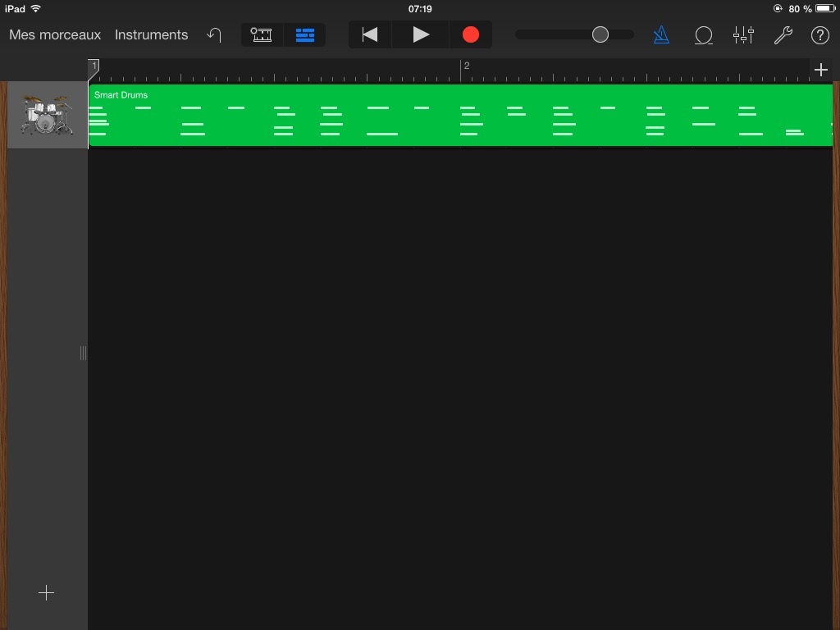Disable the metronome

point(661,34)
